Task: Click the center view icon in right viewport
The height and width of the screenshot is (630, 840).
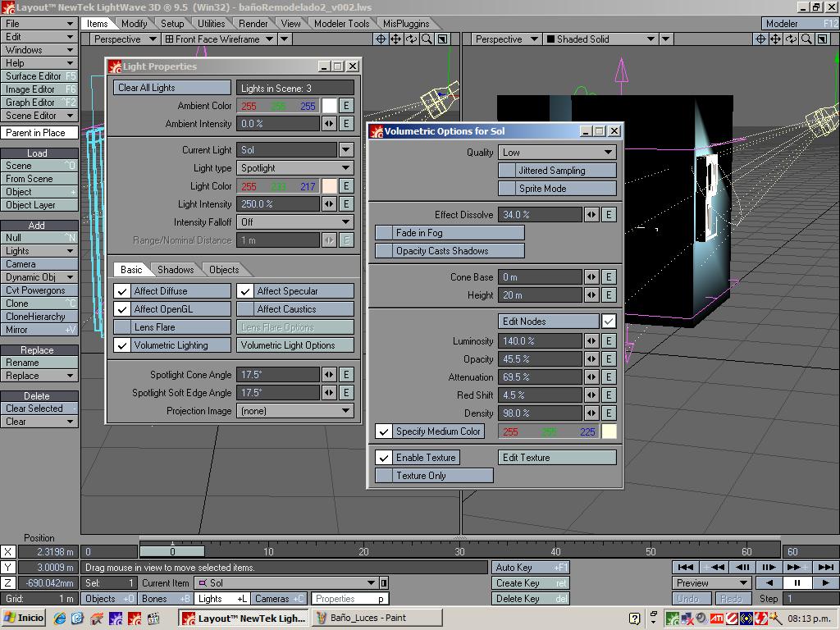Action: 760,39
